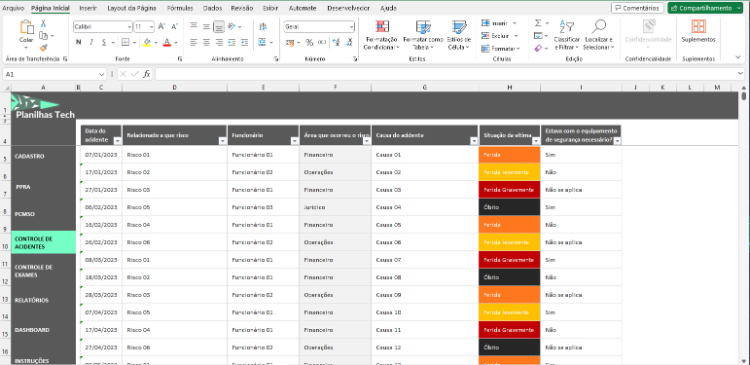Open the Name Box showing A1
The width and height of the screenshot is (750, 365).
54,74
